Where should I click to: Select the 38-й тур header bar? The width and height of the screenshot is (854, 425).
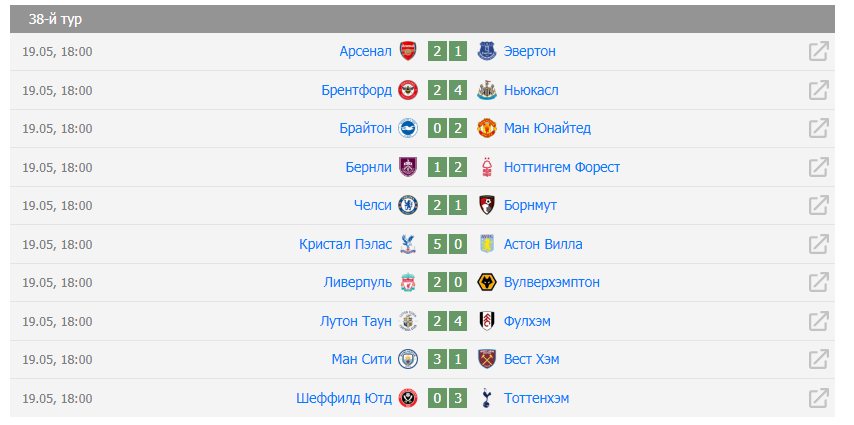pos(422,19)
